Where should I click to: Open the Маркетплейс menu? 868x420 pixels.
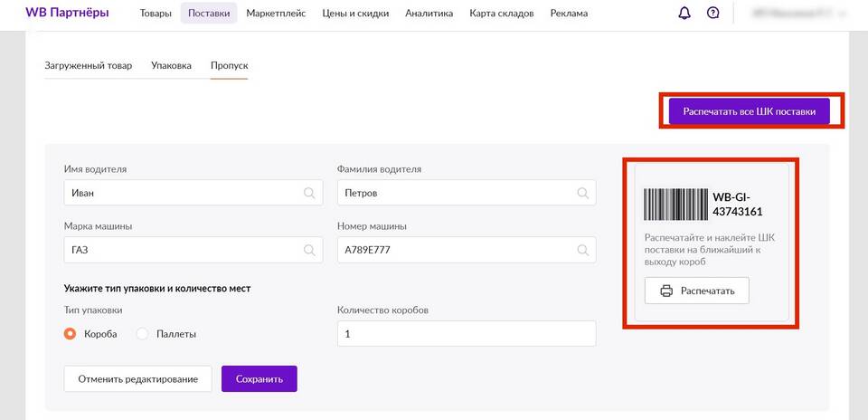tap(276, 14)
